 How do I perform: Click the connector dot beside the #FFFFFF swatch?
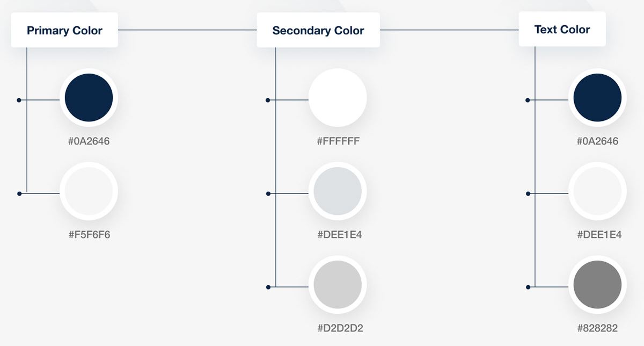point(268,100)
